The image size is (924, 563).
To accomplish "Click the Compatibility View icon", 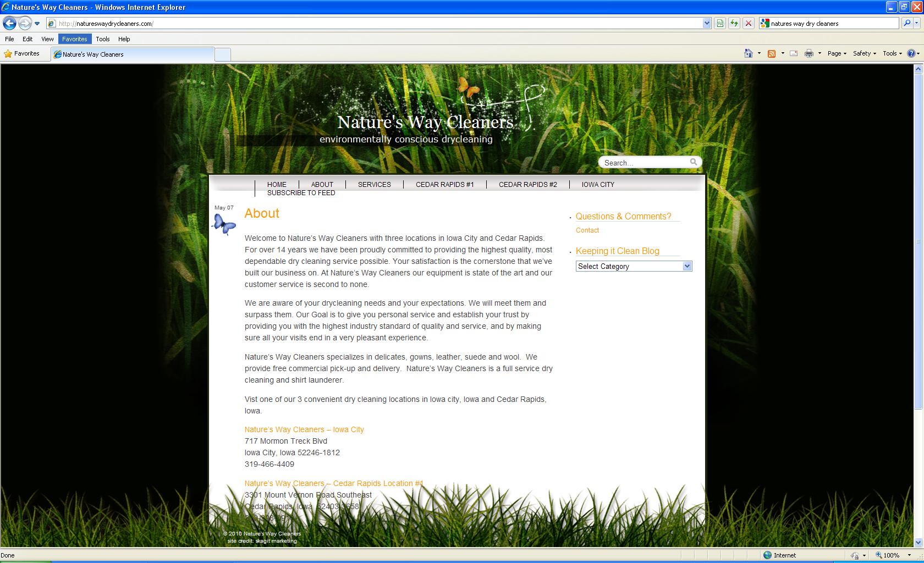I will point(720,23).
